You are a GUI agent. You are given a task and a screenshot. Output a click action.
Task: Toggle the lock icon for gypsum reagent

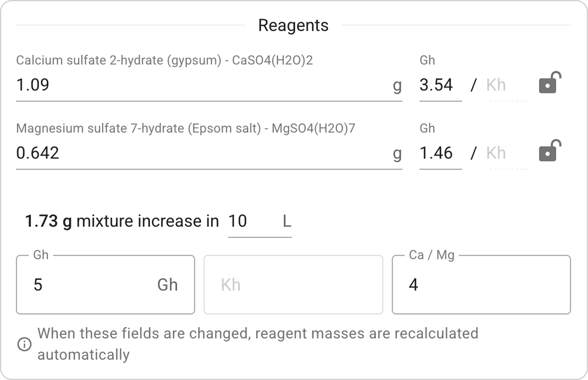click(x=549, y=83)
